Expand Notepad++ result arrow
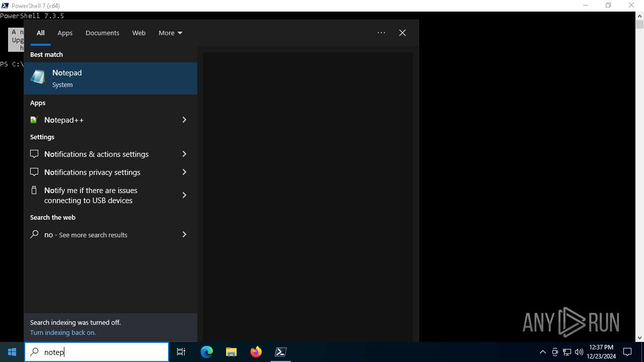The image size is (644, 362). pyautogui.click(x=184, y=120)
